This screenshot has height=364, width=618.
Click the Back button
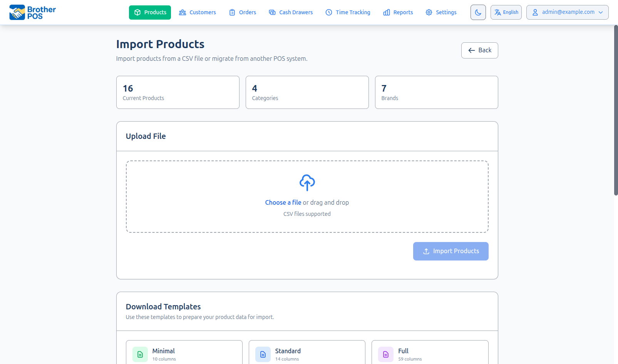tap(479, 50)
